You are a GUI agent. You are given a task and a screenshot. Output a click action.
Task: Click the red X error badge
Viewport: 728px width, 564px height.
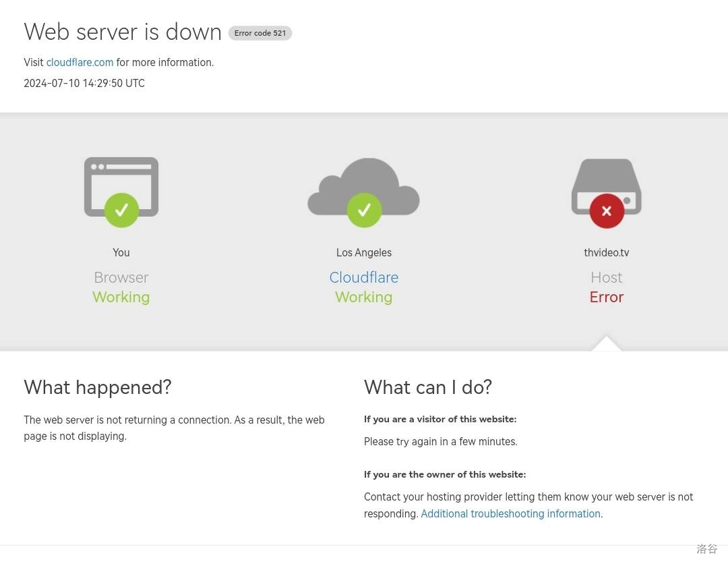click(607, 211)
